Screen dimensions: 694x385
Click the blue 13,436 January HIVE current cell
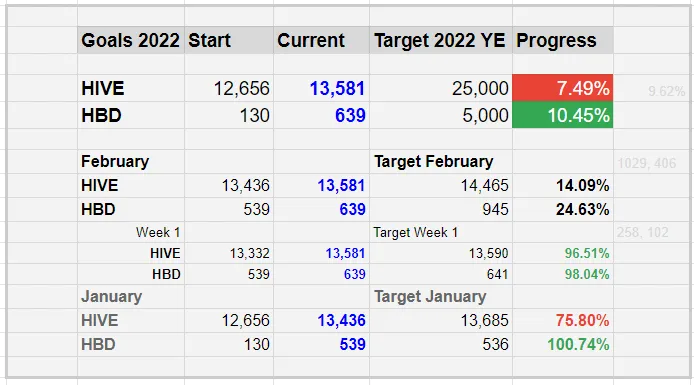click(321, 320)
